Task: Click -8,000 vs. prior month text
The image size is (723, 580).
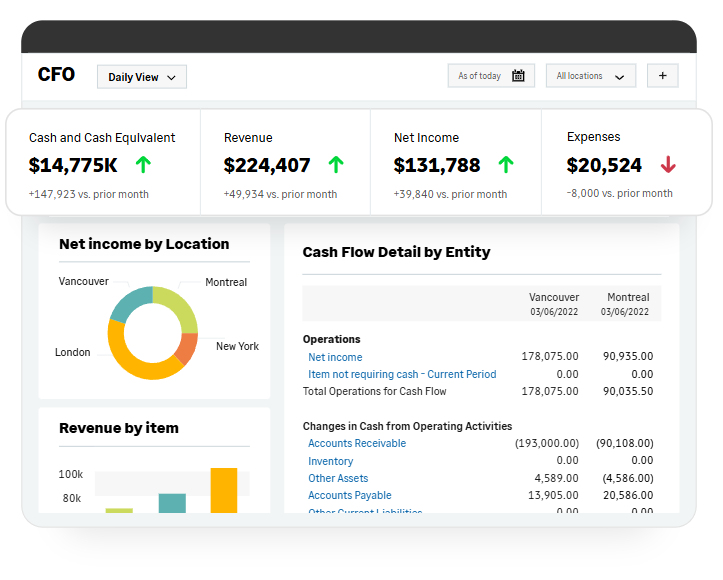Action: click(x=619, y=193)
